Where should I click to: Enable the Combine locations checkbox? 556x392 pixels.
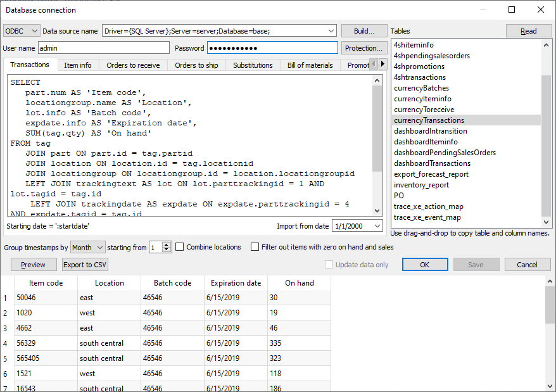click(x=180, y=247)
